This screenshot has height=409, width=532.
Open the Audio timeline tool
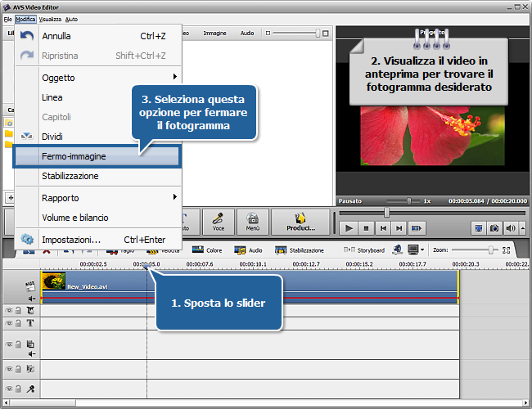[248, 250]
